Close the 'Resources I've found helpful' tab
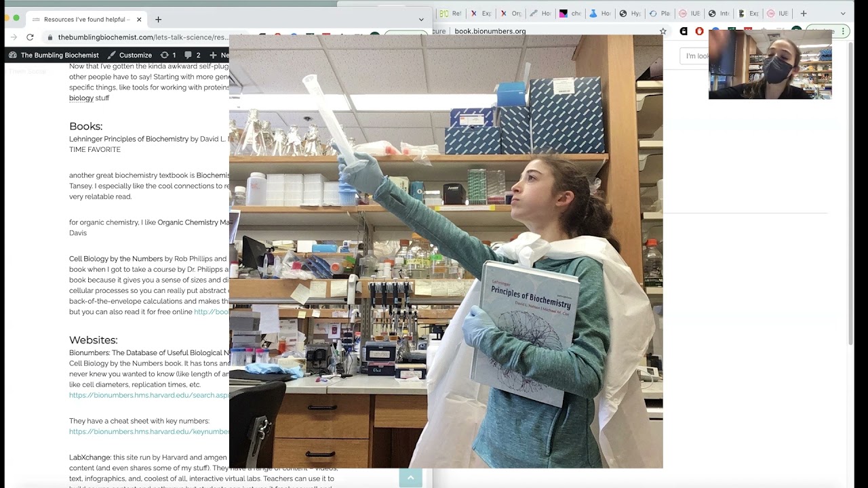 tap(139, 20)
